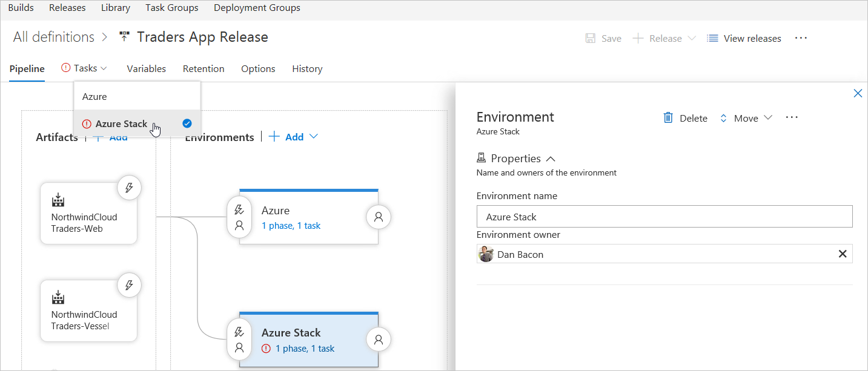Expand the Release dropdown chevron

coord(692,38)
